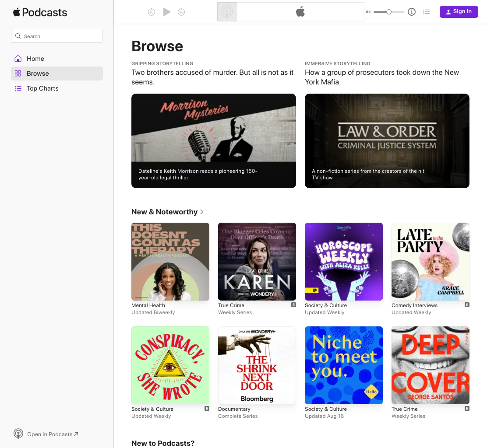Click the Top Charts list icon

point(18,88)
